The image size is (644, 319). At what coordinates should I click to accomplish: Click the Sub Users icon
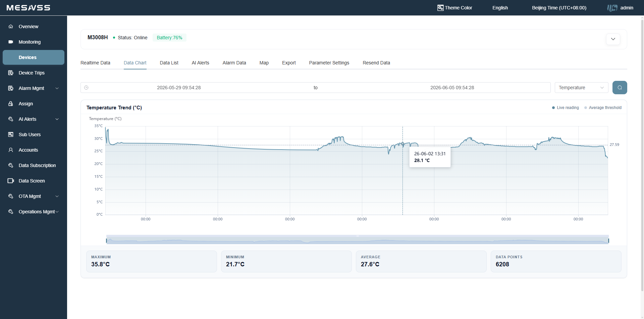[11, 135]
